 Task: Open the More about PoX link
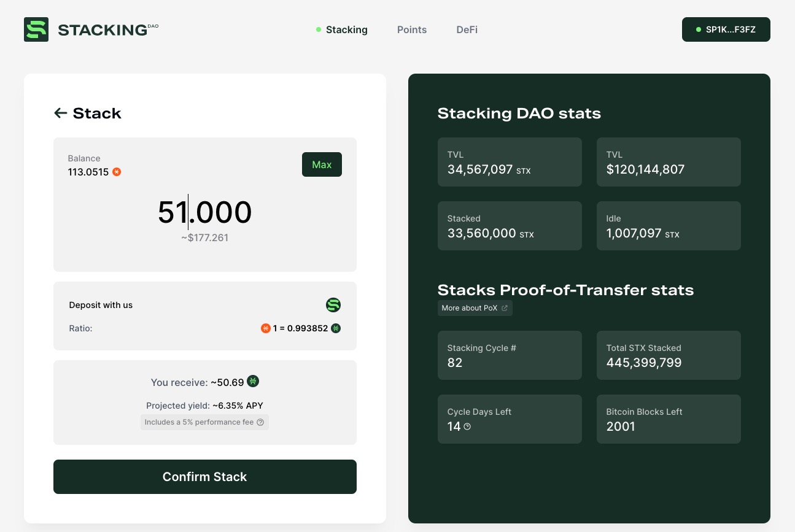475,308
